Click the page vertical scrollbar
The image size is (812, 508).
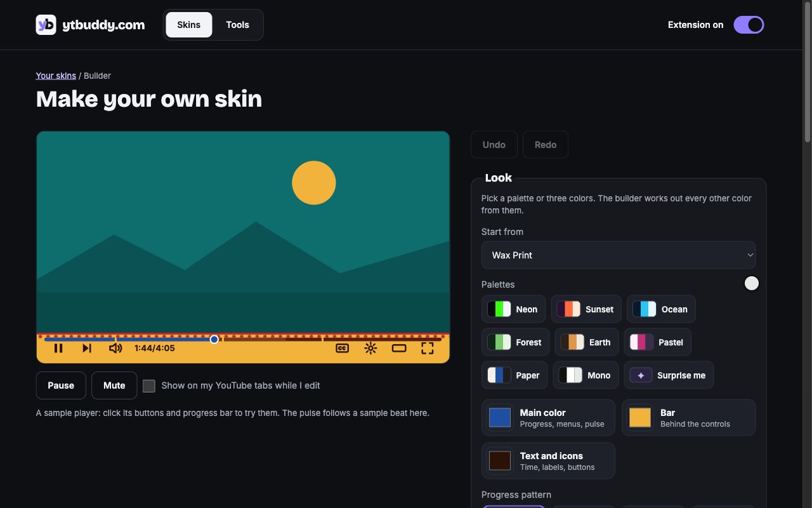click(808, 72)
